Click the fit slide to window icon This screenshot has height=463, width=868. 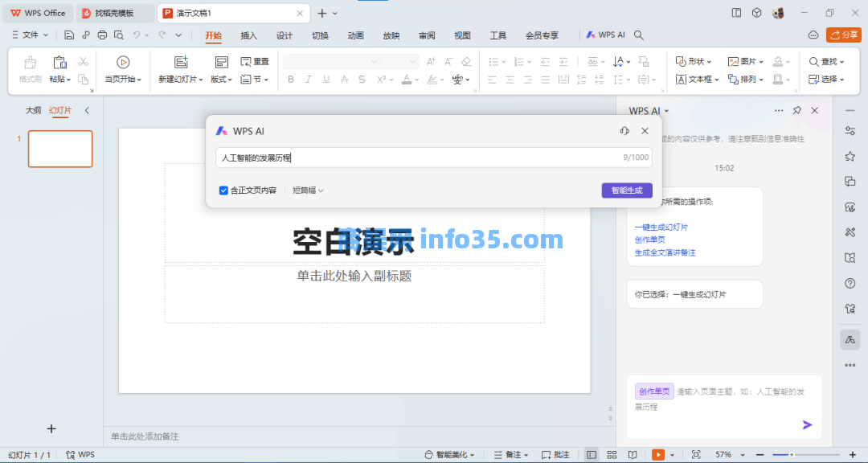click(x=696, y=455)
